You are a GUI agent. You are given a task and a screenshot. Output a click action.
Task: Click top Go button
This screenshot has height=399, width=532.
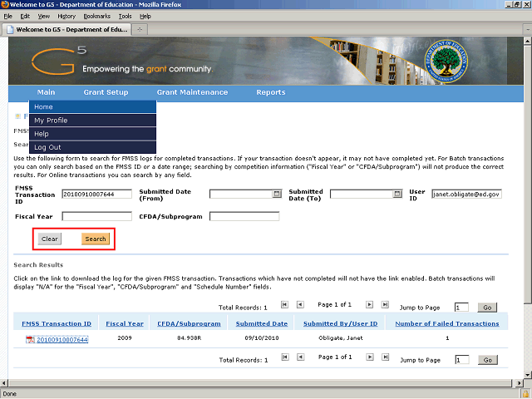pos(487,308)
